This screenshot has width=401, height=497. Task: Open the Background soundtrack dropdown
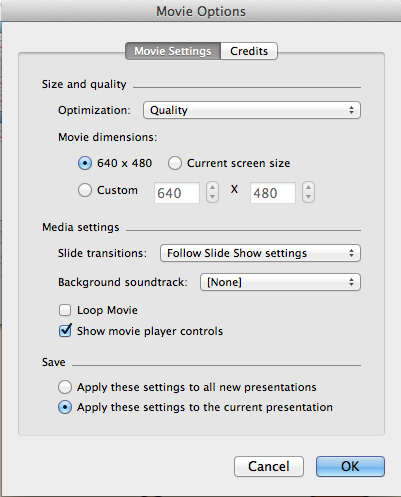[280, 282]
